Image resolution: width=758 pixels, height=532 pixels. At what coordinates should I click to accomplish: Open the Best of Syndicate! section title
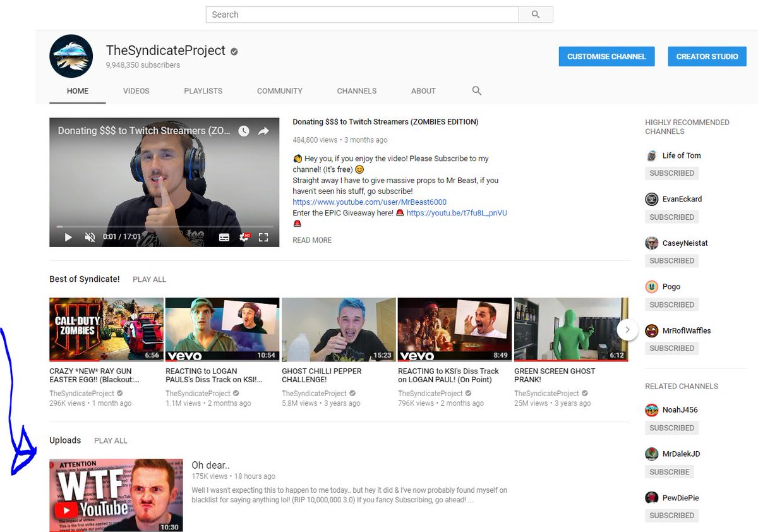click(85, 279)
